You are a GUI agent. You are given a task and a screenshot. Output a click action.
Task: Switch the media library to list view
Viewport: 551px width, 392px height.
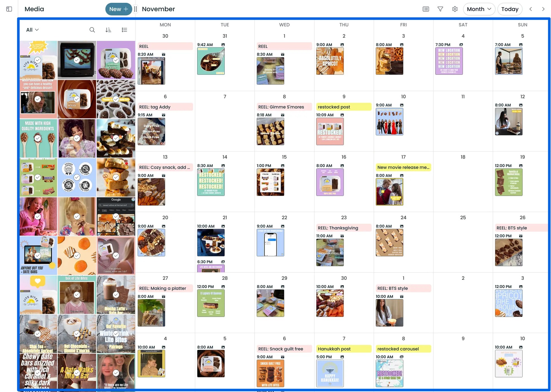pos(124,30)
